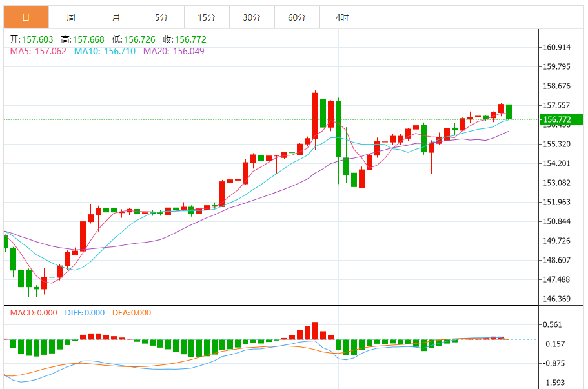Click the last green candlestick at chart's right edge
The width and height of the screenshot is (588, 389).
point(509,112)
